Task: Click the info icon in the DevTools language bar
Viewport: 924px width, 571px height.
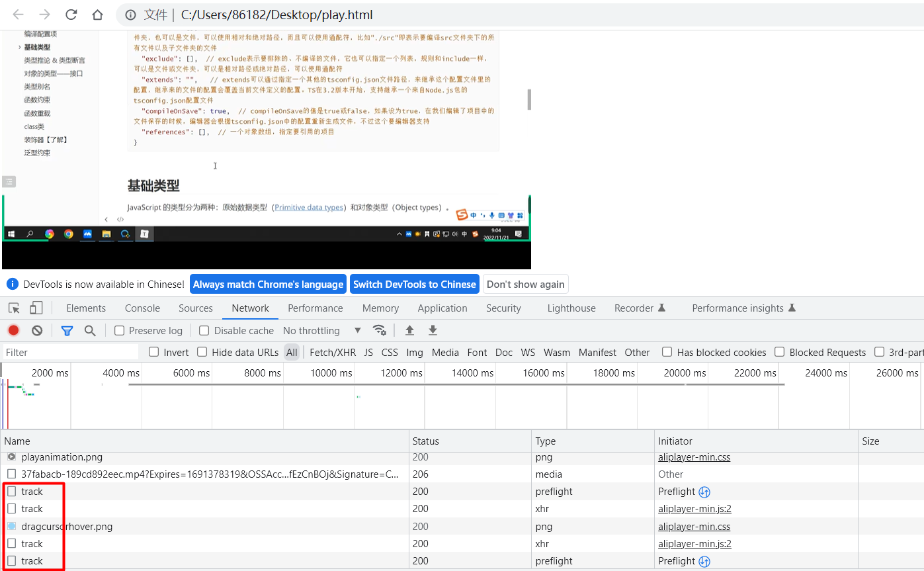Action: [12, 284]
